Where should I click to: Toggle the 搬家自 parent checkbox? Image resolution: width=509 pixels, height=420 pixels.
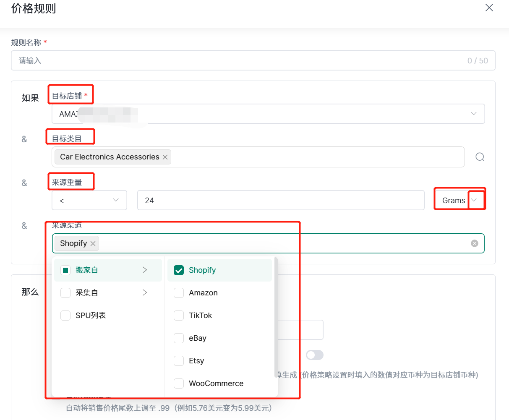click(x=65, y=270)
